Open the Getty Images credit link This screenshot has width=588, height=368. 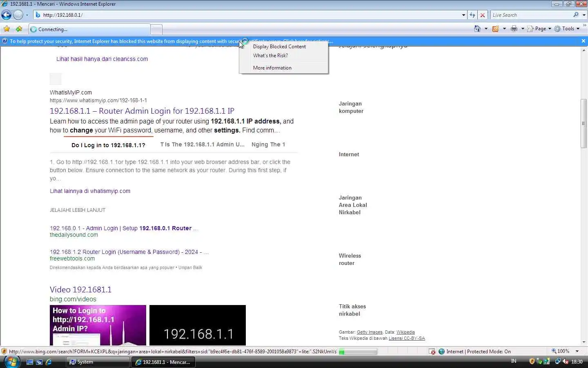point(370,332)
